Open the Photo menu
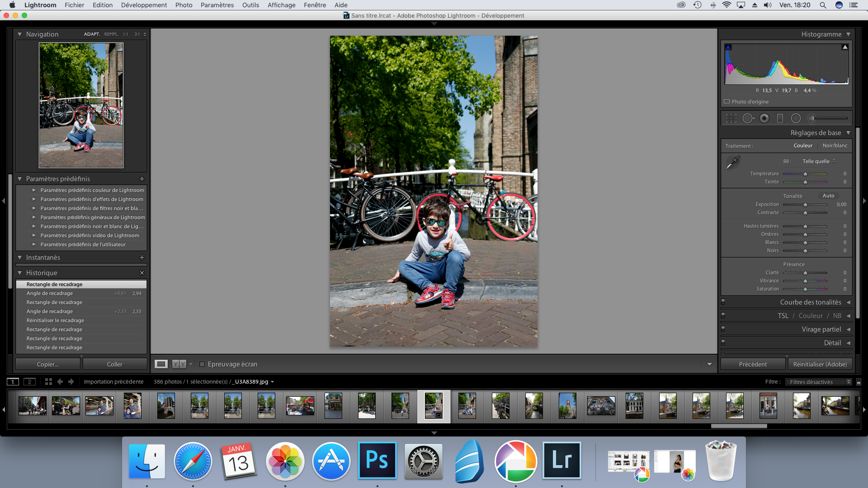 (x=184, y=5)
